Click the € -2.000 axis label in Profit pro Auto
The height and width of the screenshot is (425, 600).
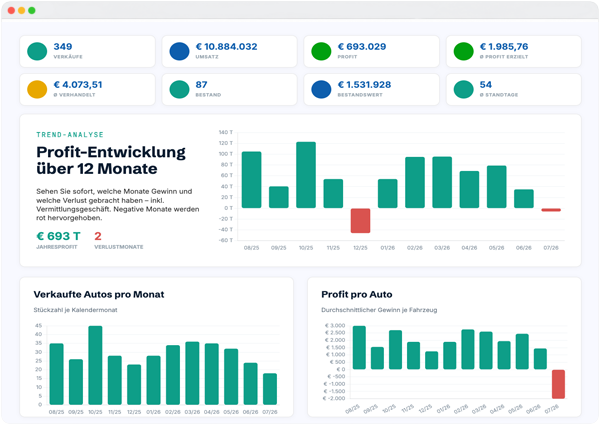(x=334, y=398)
